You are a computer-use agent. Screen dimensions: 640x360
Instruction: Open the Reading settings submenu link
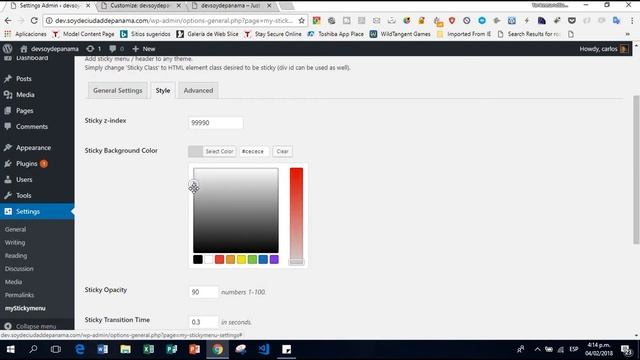click(16, 256)
